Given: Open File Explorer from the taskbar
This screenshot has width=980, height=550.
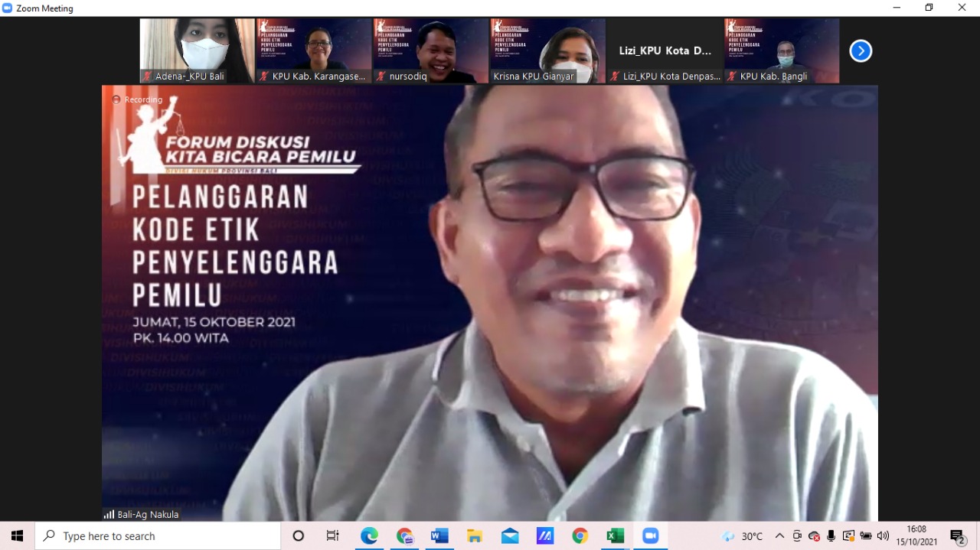Looking at the screenshot, I should [x=475, y=536].
